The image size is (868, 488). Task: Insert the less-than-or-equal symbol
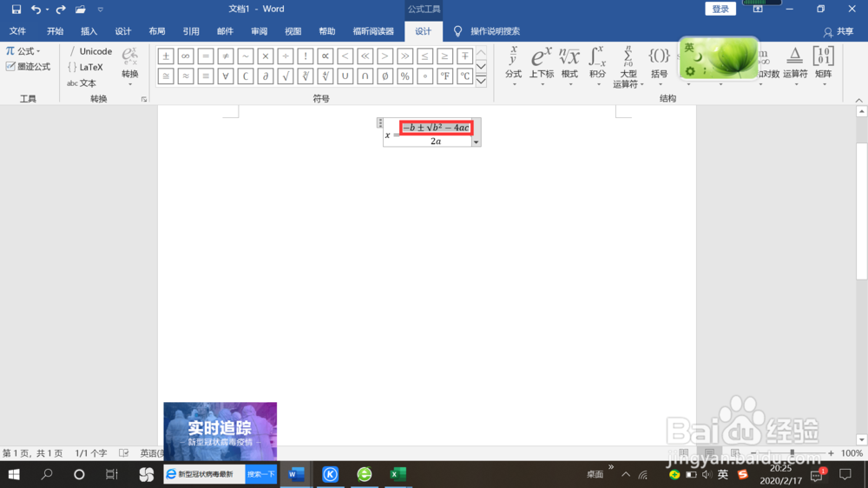click(x=424, y=56)
